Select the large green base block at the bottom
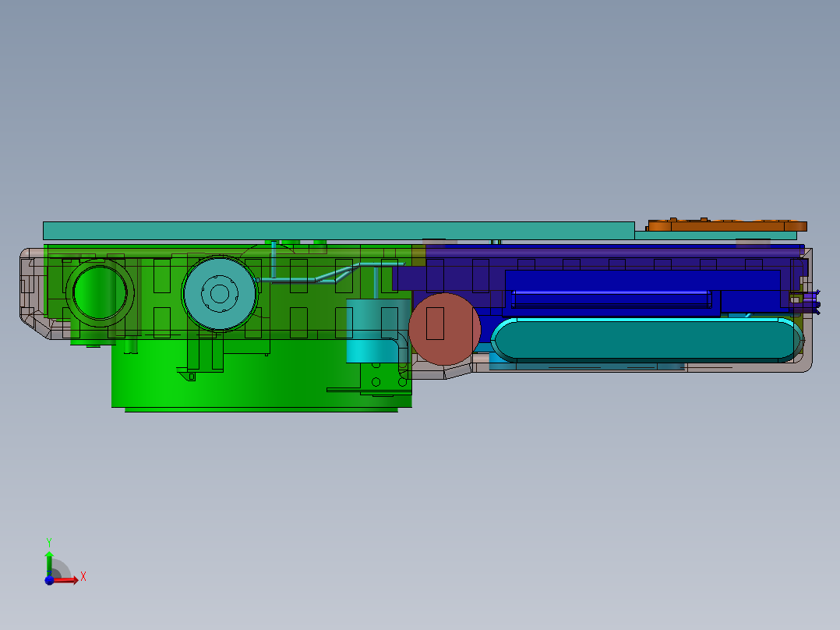 (x=262, y=373)
